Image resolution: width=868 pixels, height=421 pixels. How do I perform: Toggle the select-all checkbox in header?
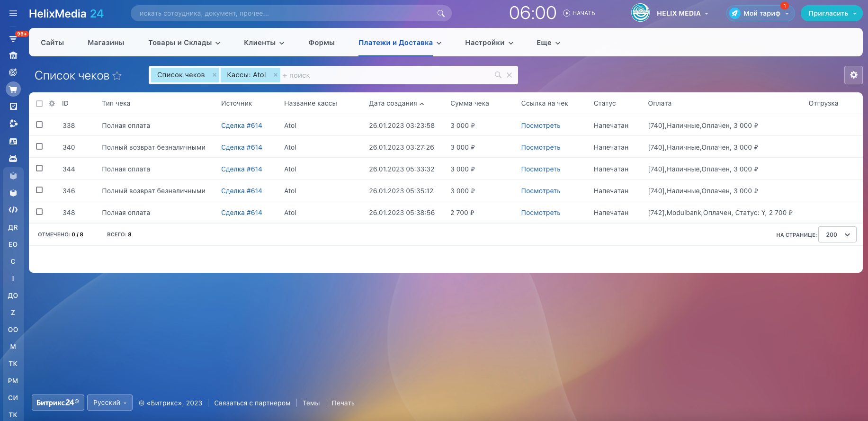[x=39, y=104]
